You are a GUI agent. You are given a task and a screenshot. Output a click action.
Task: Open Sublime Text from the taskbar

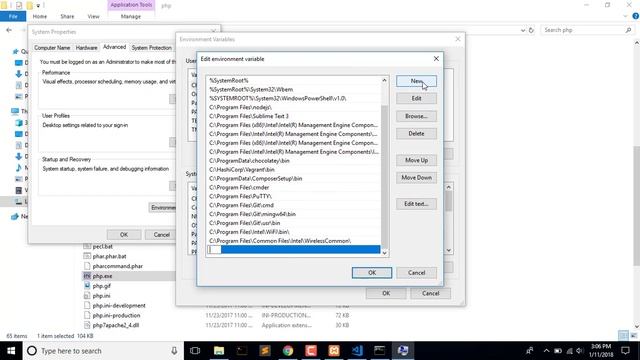coord(265,351)
